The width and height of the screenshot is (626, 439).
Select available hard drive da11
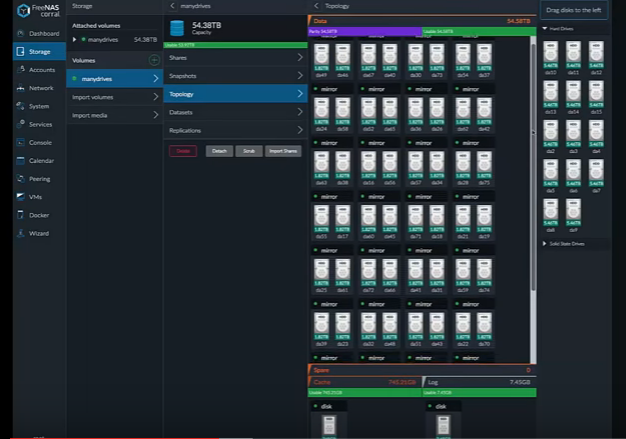tap(573, 58)
